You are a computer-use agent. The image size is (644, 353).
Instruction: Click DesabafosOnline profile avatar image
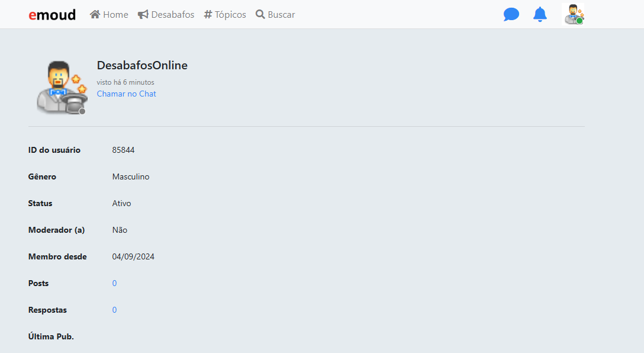click(62, 88)
